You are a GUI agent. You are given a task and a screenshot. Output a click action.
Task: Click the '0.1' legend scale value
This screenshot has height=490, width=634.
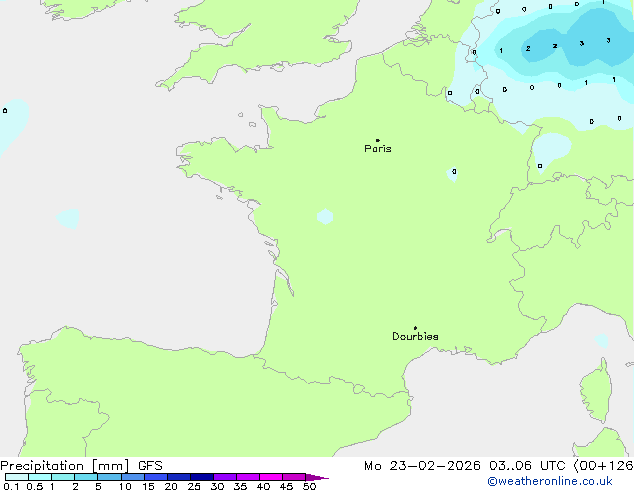pyautogui.click(x=11, y=486)
